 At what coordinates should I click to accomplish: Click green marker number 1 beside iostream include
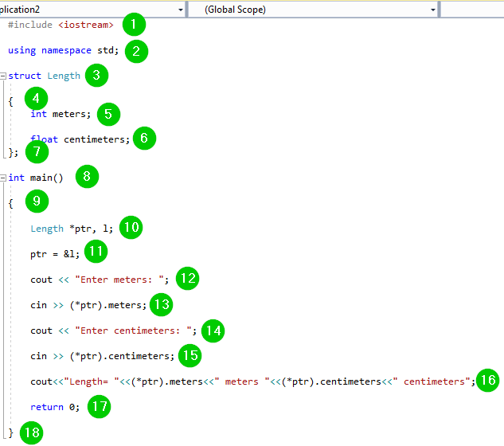(x=134, y=24)
